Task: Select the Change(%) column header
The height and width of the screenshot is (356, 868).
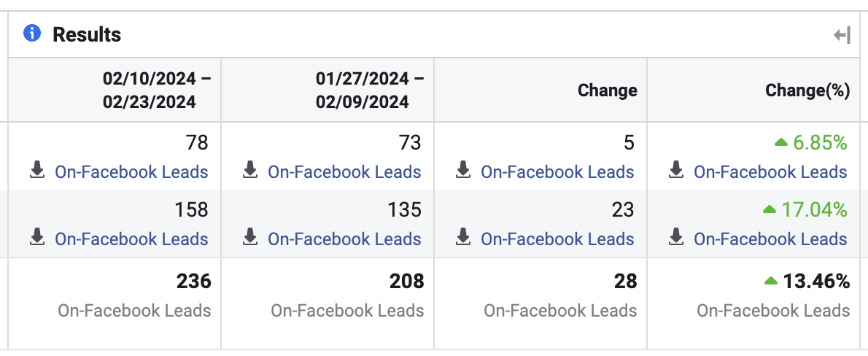Action: [x=807, y=90]
